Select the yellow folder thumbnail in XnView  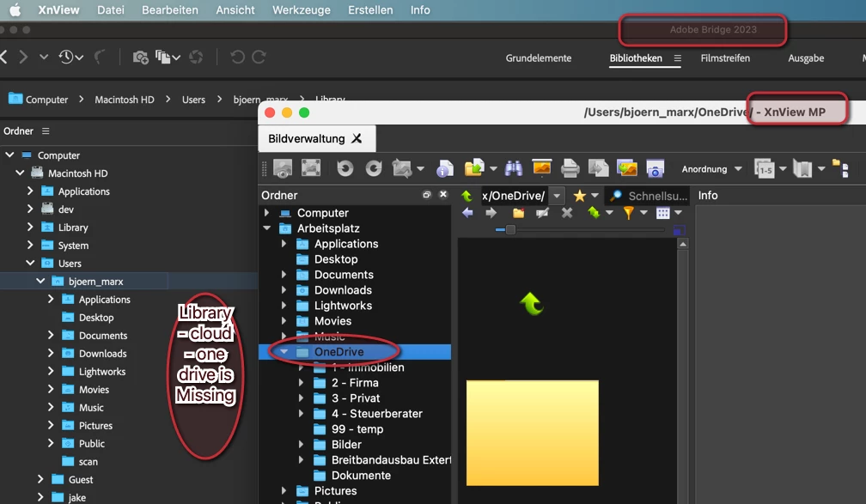[532, 433]
